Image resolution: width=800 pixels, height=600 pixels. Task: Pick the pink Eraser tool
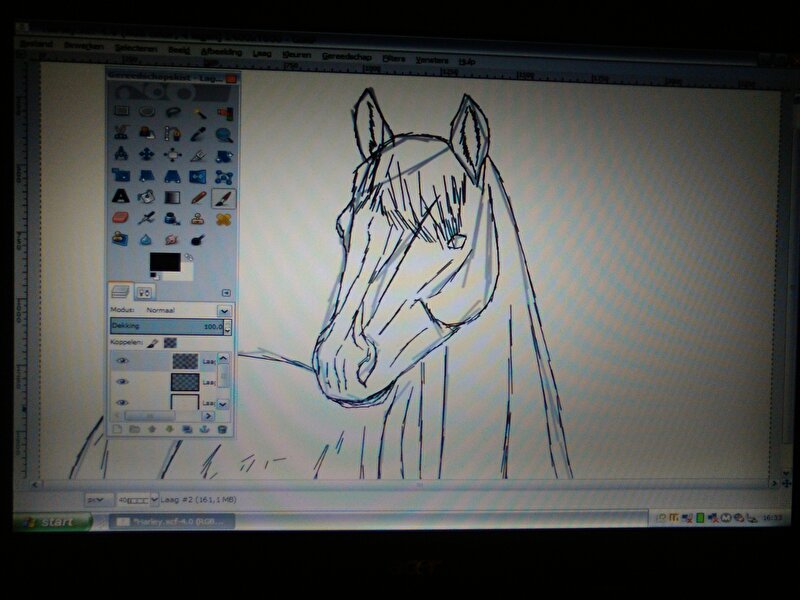121,217
